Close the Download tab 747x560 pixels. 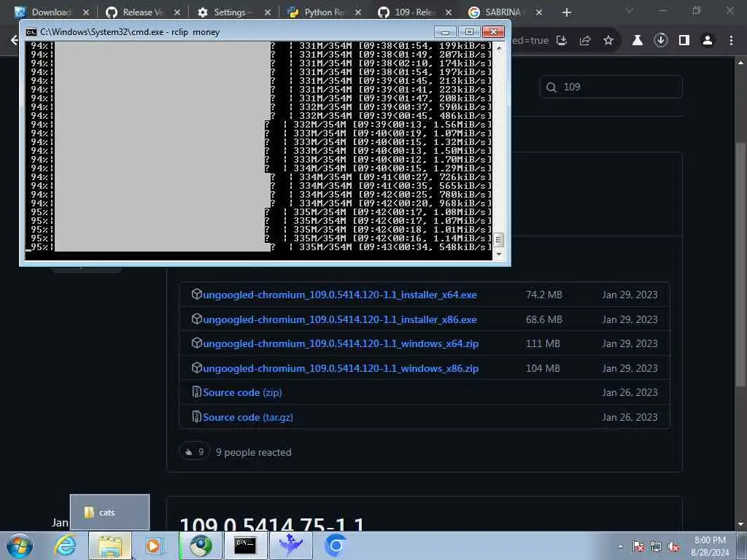pyautogui.click(x=86, y=12)
